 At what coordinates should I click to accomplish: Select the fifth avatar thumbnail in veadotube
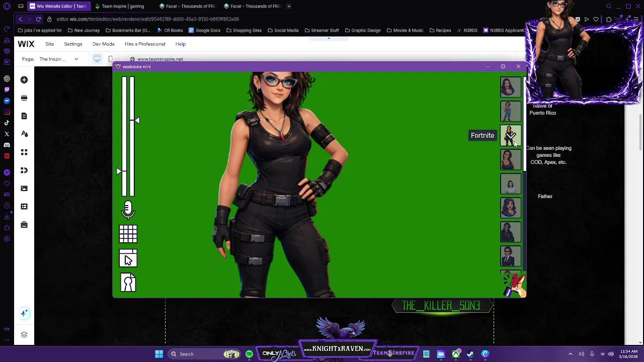511,184
